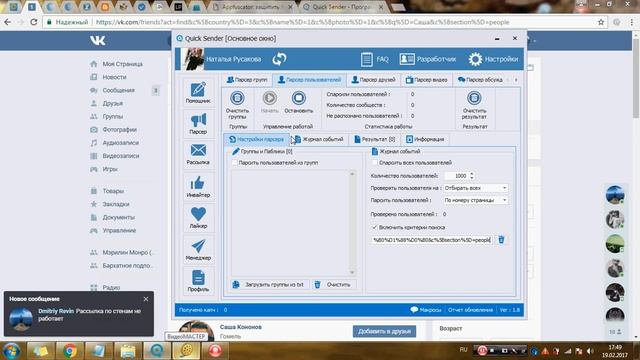Click the groups list scrollbar down arrow
The height and width of the screenshot is (360, 640).
pyautogui.click(x=352, y=272)
